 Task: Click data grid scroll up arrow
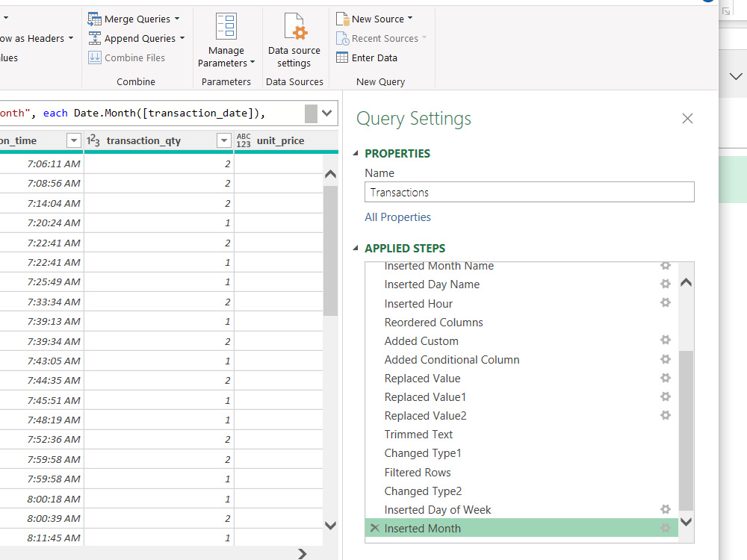(330, 174)
